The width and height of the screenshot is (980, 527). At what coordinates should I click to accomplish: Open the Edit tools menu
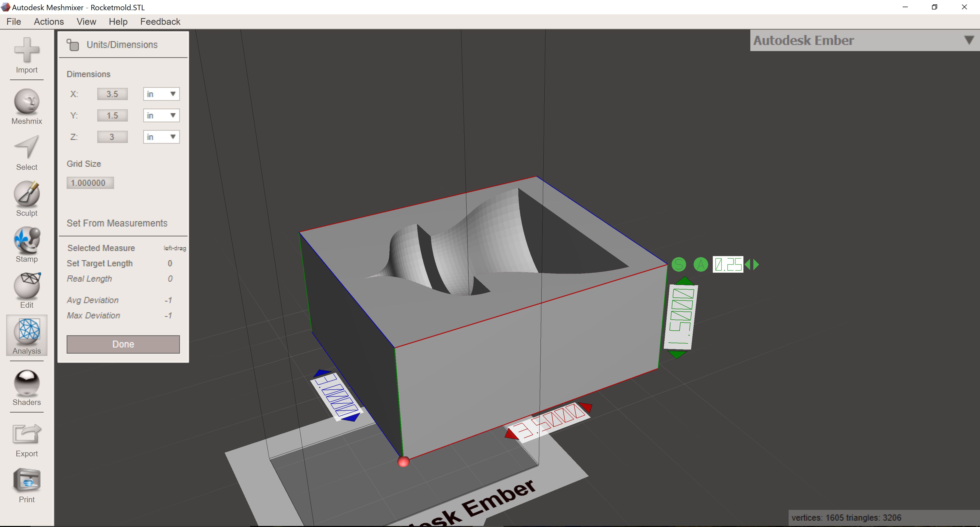click(27, 291)
